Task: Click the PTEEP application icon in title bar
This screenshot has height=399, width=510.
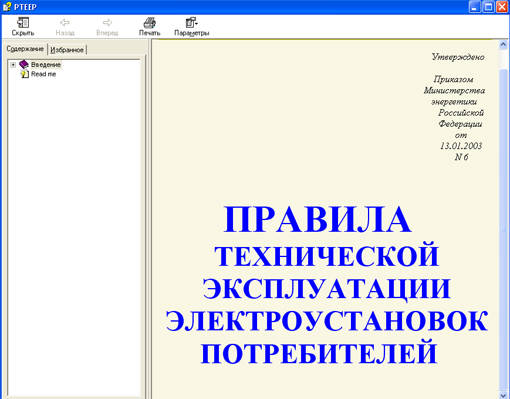Action: (x=7, y=7)
